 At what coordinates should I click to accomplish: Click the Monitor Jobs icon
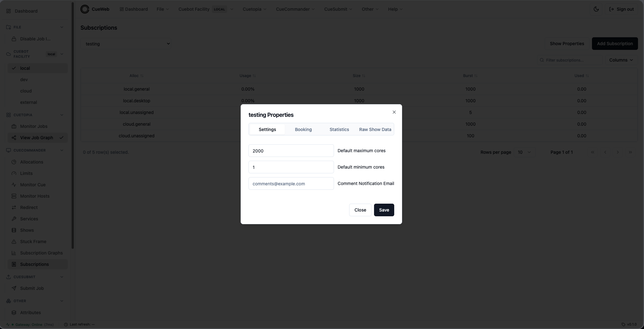click(x=14, y=126)
